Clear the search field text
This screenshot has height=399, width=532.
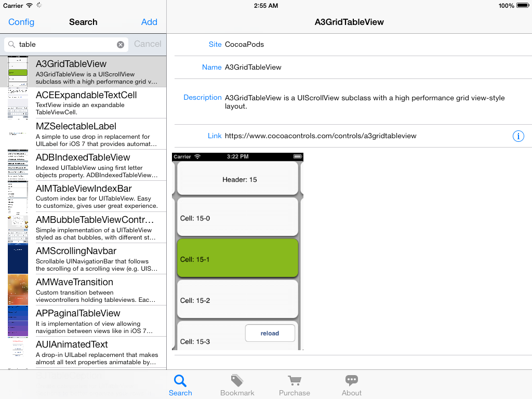(121, 45)
